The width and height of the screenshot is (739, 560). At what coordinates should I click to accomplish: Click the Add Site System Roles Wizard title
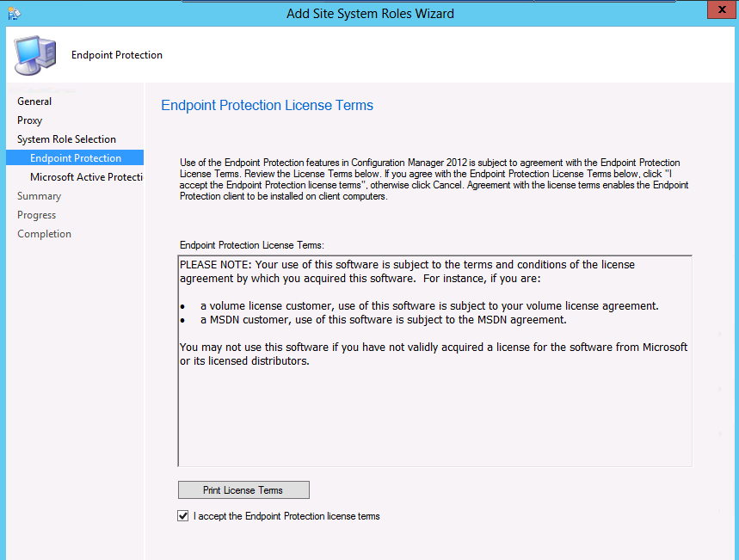(371, 14)
